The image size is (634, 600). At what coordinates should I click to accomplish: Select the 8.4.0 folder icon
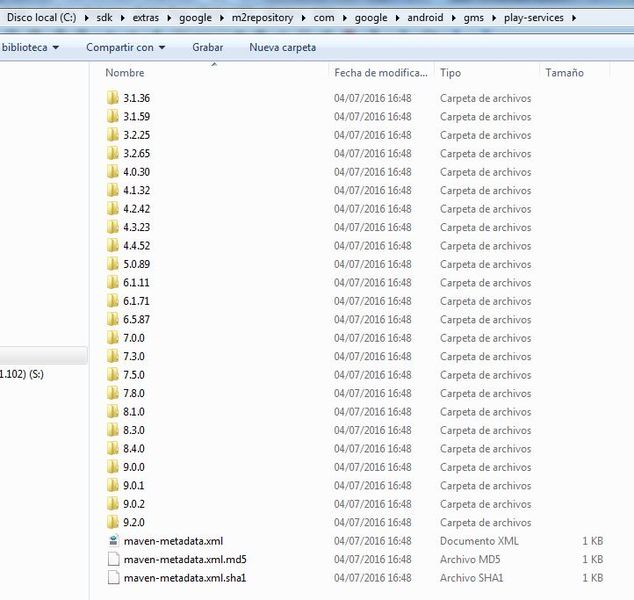point(113,448)
